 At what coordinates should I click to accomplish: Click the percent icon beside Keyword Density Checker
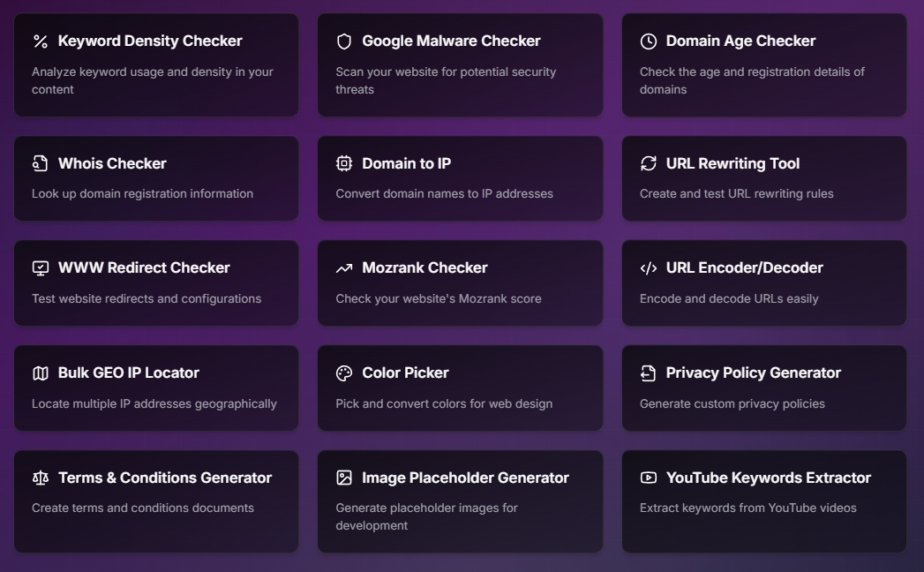pyautogui.click(x=41, y=41)
